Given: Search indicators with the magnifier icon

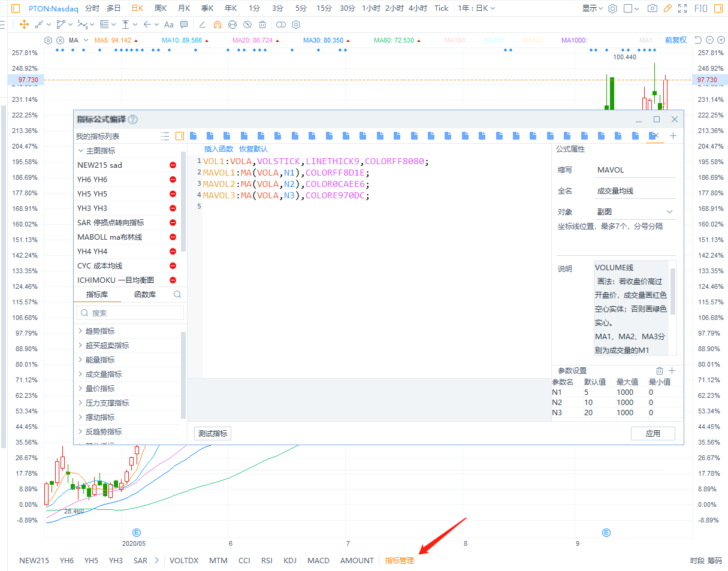Looking at the screenshot, I should coord(177,295).
